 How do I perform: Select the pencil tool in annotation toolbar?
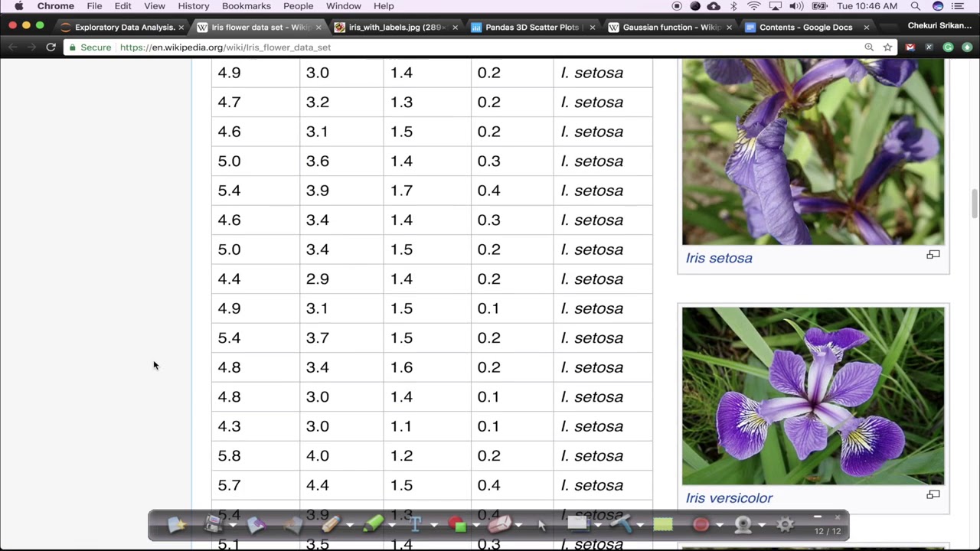(331, 525)
